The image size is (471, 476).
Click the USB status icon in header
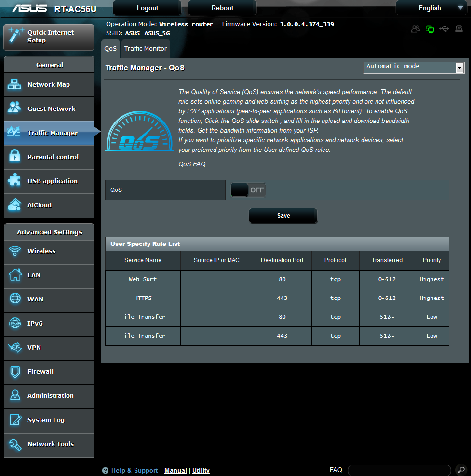tap(444, 29)
